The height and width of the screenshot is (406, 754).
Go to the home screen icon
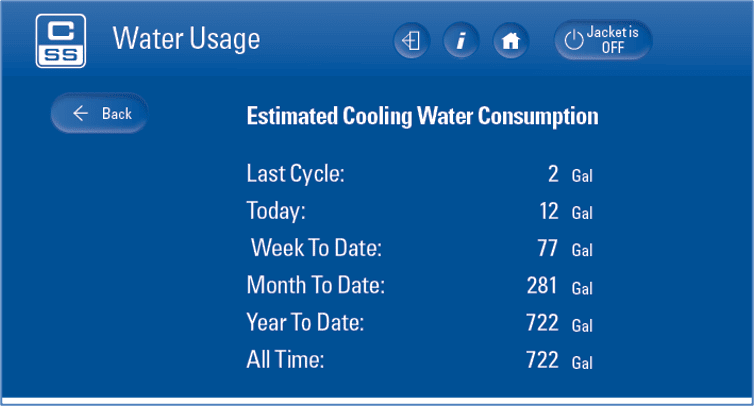pyautogui.click(x=511, y=40)
